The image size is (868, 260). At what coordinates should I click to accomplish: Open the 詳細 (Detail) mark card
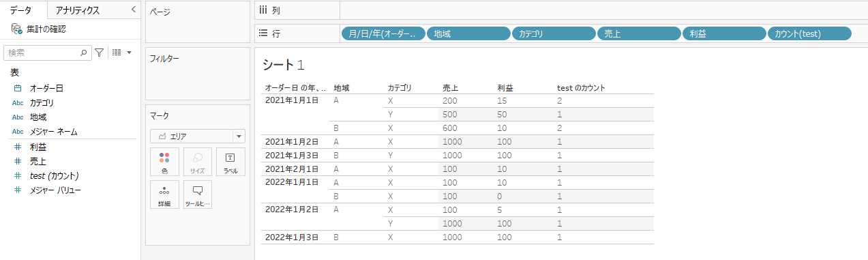(x=164, y=194)
